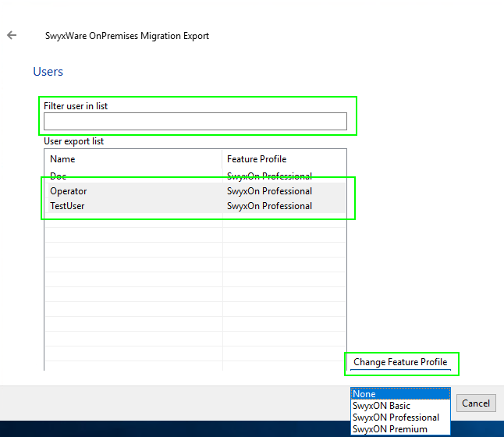Viewport: 504px width, 437px height.
Task: Click Doc's SwyxOn Professional profile cell
Action: (x=269, y=176)
